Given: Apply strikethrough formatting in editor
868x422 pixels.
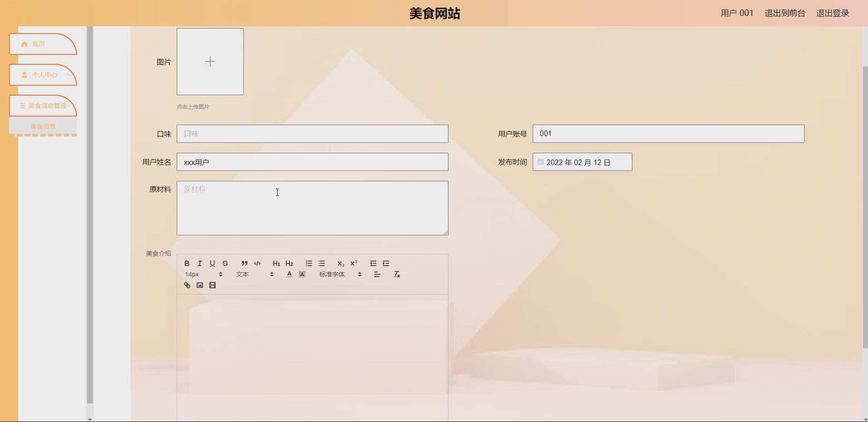Looking at the screenshot, I should tap(225, 263).
